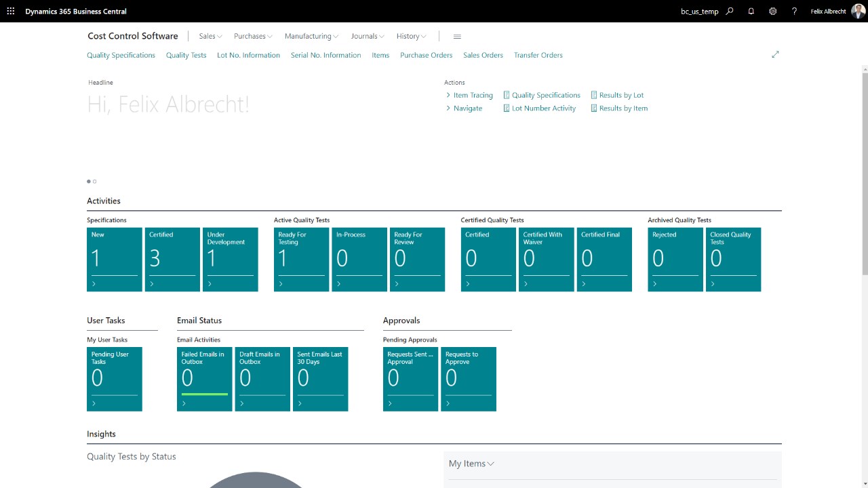Open the In-Process quality tests tile

pyautogui.click(x=360, y=260)
